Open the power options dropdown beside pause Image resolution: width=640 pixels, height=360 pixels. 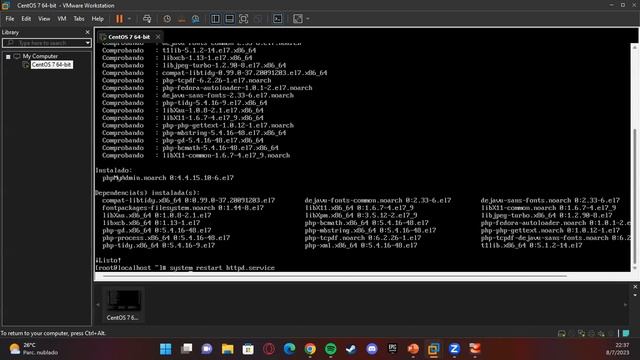129,19
